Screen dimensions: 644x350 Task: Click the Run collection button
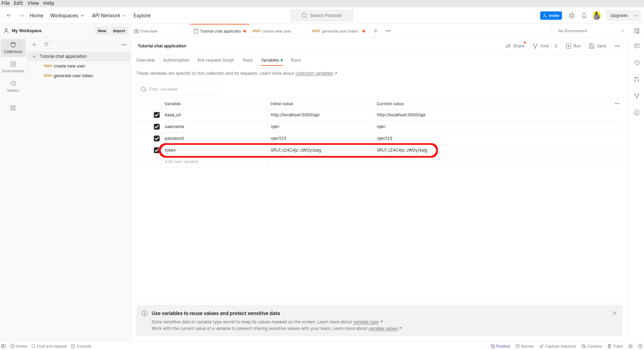click(x=573, y=46)
